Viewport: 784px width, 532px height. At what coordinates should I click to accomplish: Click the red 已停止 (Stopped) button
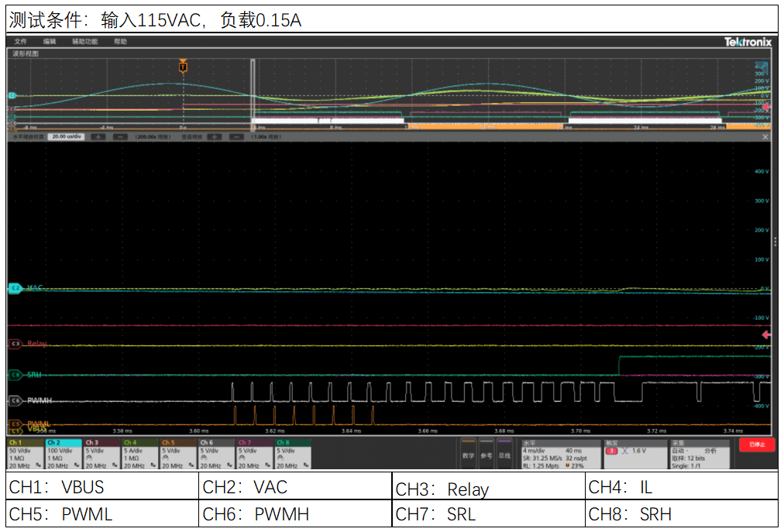757,444
